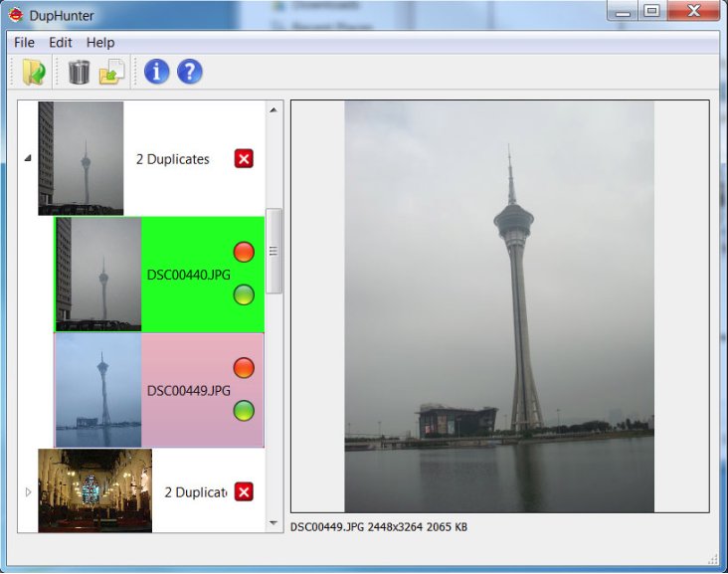The height and width of the screenshot is (574, 728).
Task: Toggle red circle for DSC00449.JPG
Action: click(244, 368)
